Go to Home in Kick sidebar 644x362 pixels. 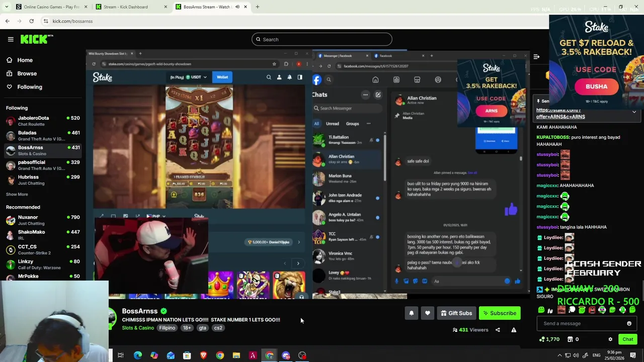click(25, 60)
